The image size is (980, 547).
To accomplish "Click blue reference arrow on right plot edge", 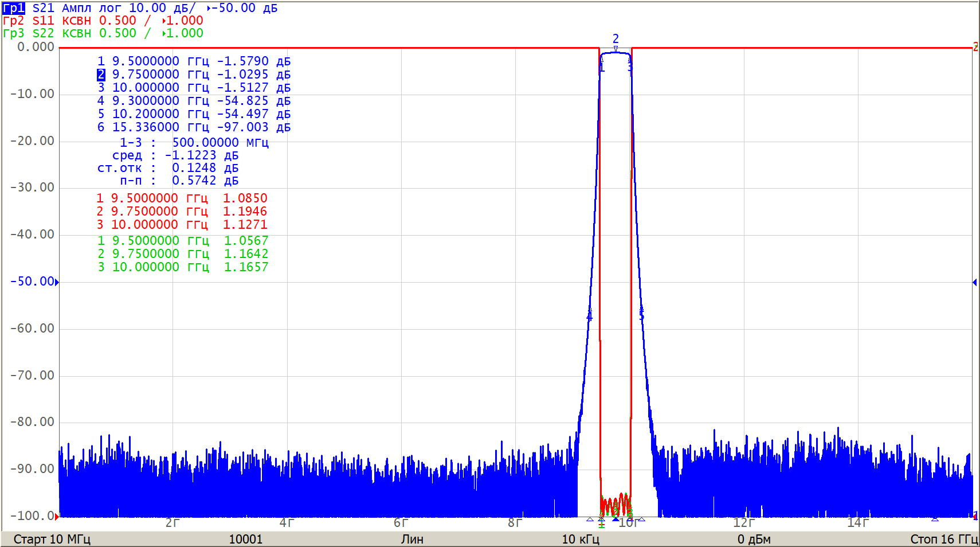I will 974,282.
